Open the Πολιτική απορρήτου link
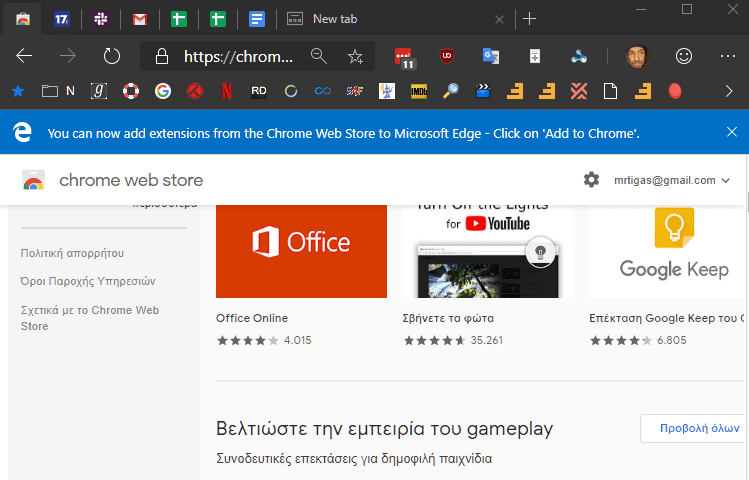749x480 pixels. tap(72, 253)
